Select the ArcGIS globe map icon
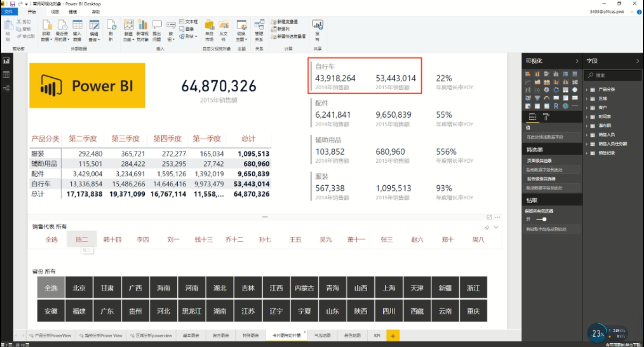644x347 pixels. pyautogui.click(x=565, y=106)
